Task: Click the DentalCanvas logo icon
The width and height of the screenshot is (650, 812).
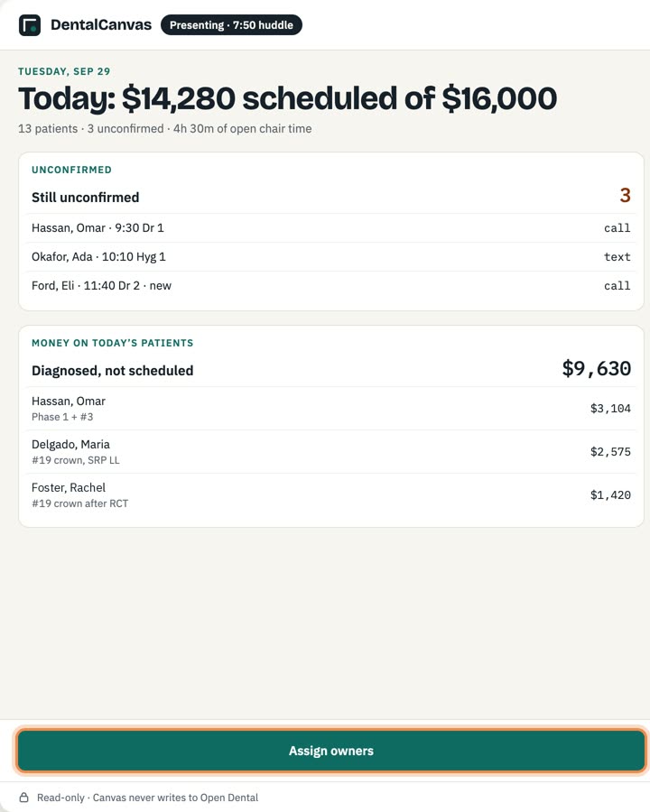Action: [x=30, y=25]
